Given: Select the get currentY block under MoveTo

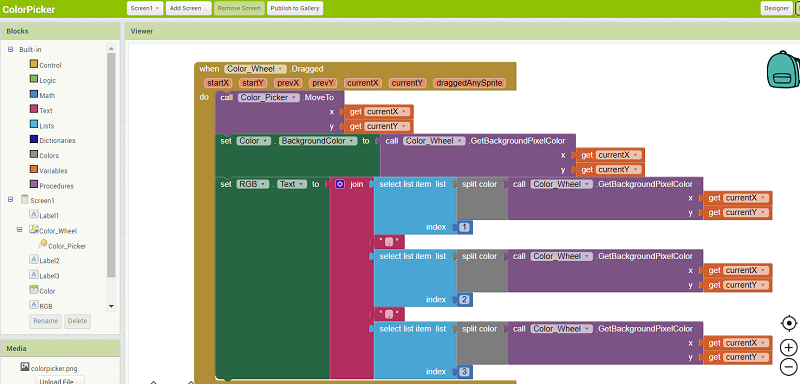Looking at the screenshot, I should [x=379, y=126].
